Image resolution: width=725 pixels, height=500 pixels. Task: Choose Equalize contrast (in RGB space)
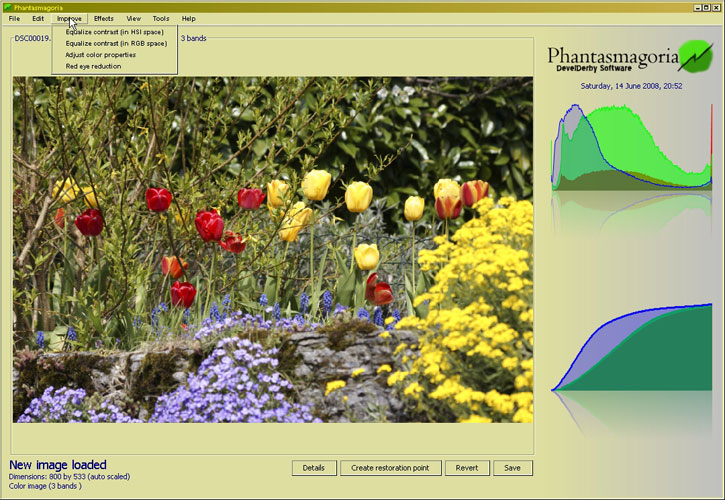point(115,43)
